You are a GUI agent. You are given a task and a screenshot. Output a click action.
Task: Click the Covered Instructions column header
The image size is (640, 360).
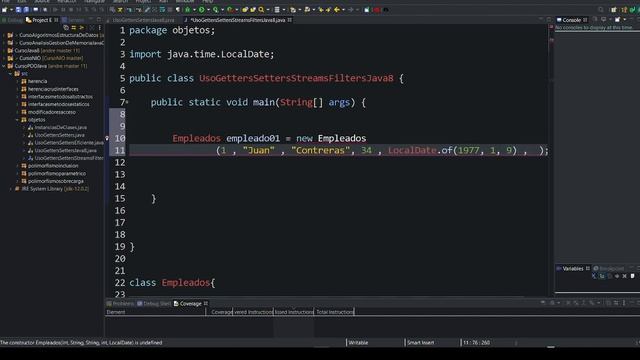[x=253, y=312]
